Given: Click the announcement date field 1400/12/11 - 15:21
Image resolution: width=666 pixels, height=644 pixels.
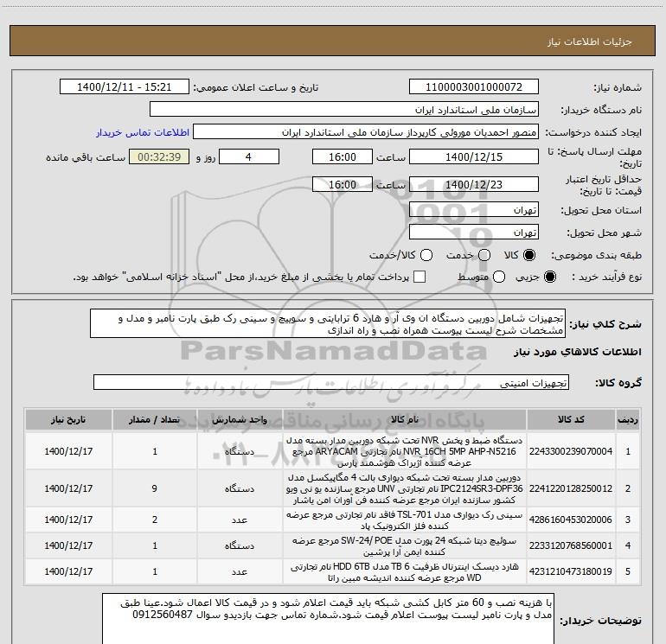Looking at the screenshot, I should pos(125,87).
